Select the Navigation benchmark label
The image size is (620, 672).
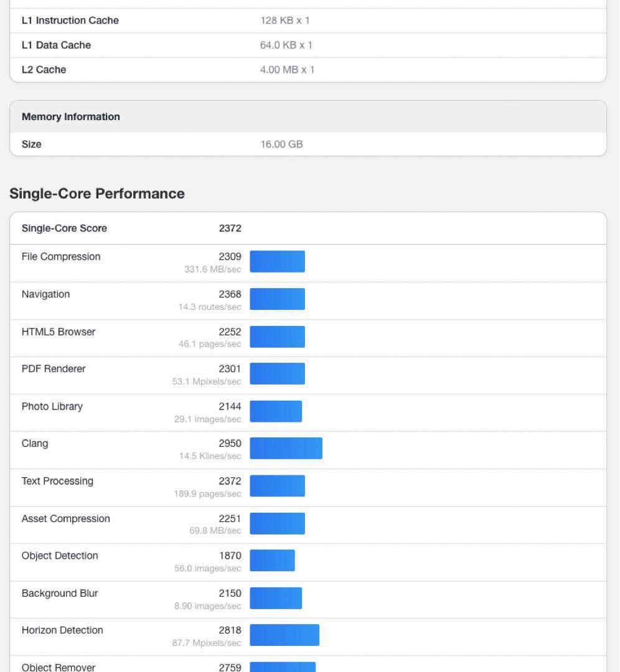45,294
